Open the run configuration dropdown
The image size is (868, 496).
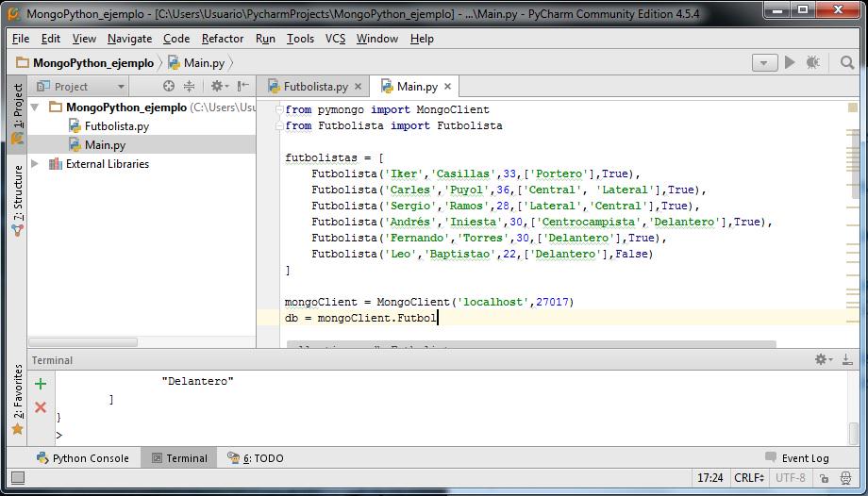tap(764, 62)
